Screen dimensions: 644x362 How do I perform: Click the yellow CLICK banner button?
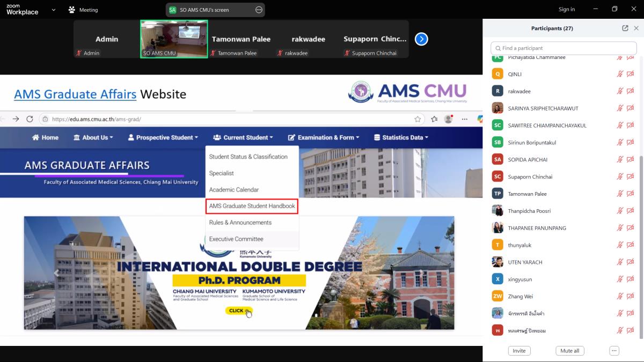(x=239, y=311)
